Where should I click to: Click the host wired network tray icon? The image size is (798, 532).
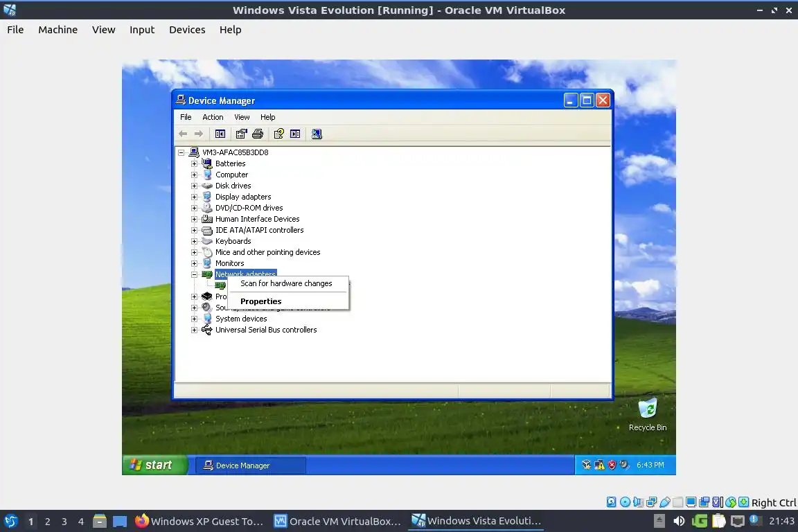pyautogui.click(x=738, y=521)
